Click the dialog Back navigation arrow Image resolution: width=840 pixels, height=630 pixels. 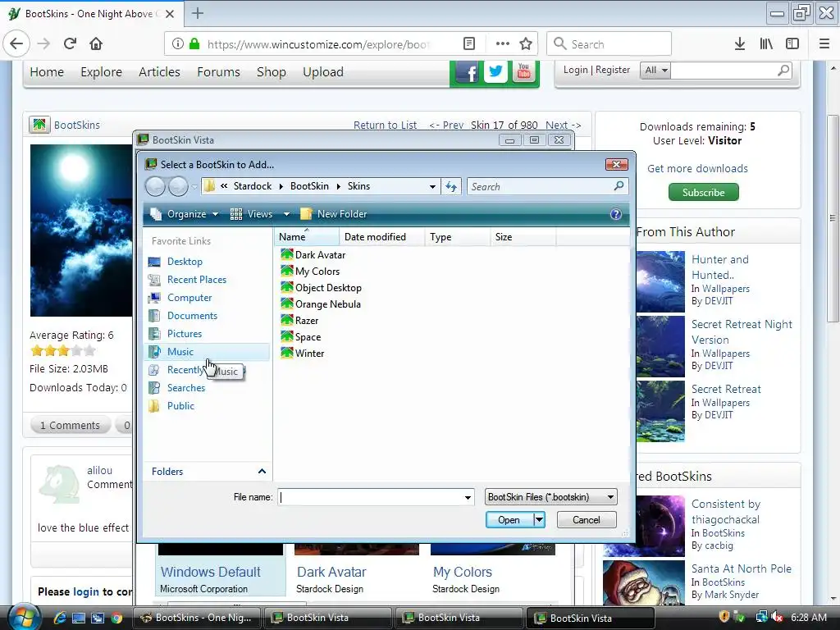pyautogui.click(x=156, y=186)
